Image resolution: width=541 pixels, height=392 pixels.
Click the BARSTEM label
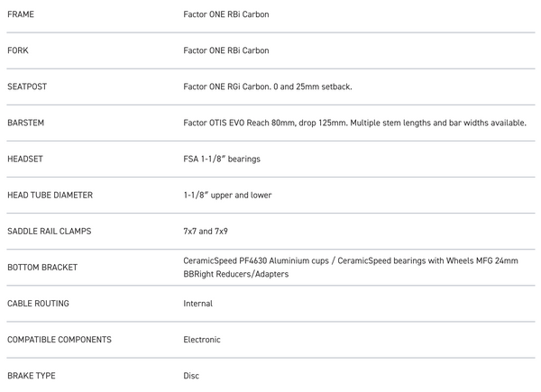click(26, 123)
